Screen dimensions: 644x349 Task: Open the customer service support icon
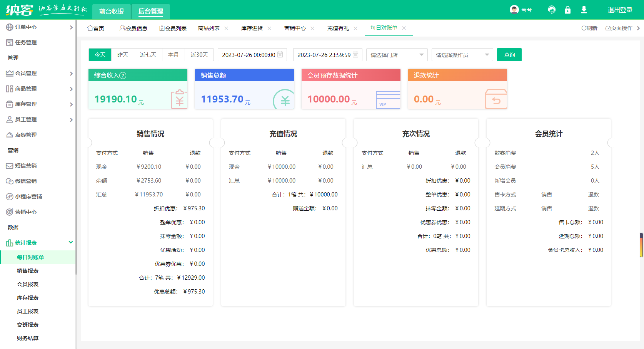pyautogui.click(x=552, y=10)
